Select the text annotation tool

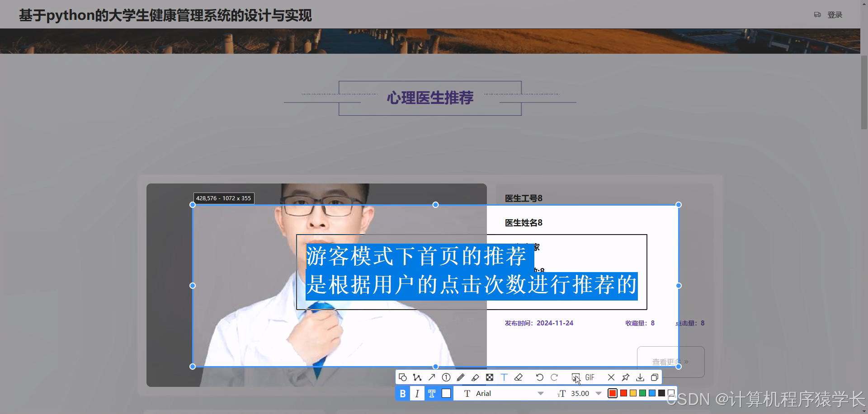[x=504, y=377]
